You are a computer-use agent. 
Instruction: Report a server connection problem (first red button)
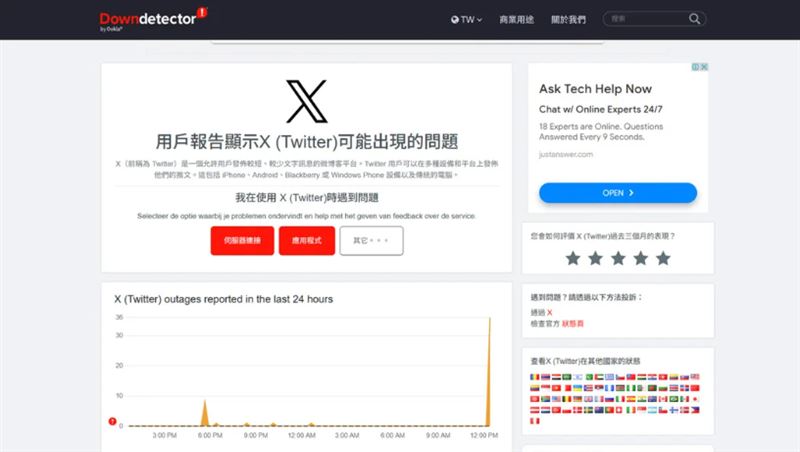point(242,240)
